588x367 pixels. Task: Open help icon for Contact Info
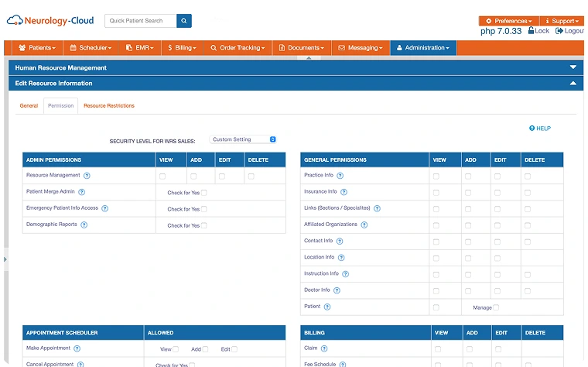pyautogui.click(x=340, y=242)
